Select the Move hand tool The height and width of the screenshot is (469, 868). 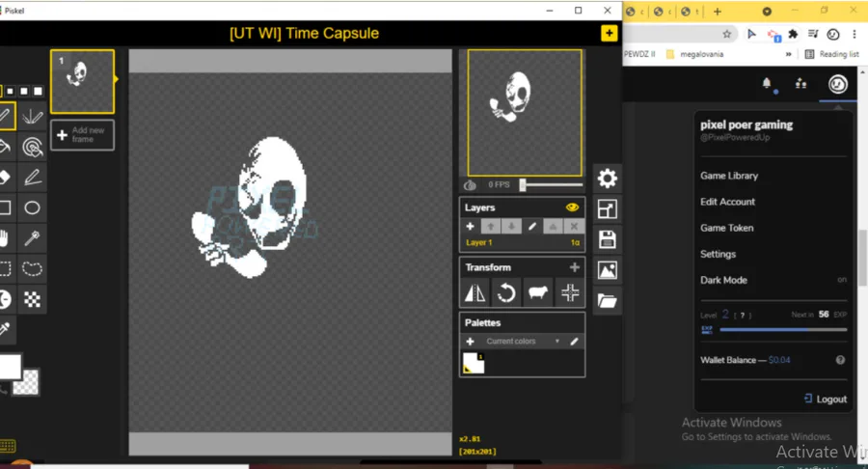[x=5, y=238]
